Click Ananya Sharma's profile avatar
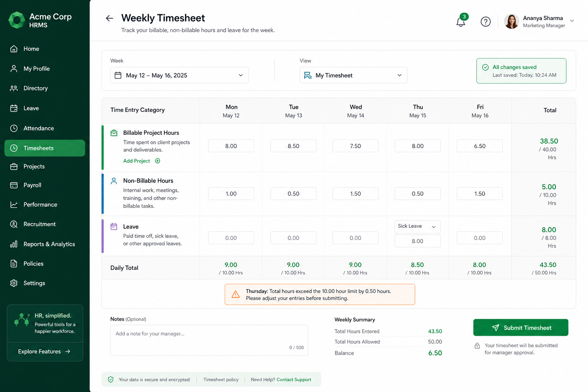The width and height of the screenshot is (588, 392). (x=511, y=21)
